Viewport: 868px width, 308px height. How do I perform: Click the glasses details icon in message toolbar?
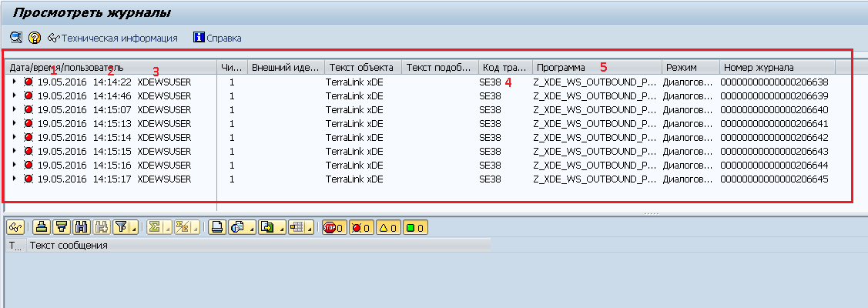(15, 226)
